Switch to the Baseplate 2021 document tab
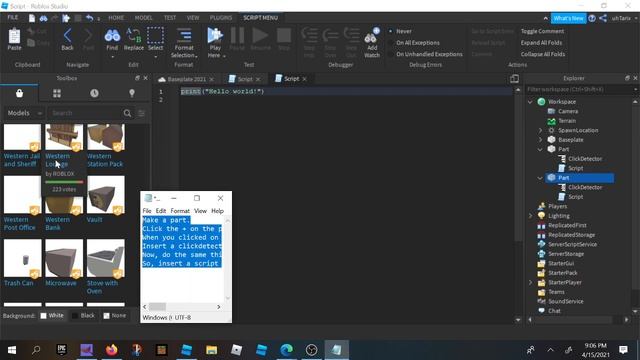 (187, 79)
